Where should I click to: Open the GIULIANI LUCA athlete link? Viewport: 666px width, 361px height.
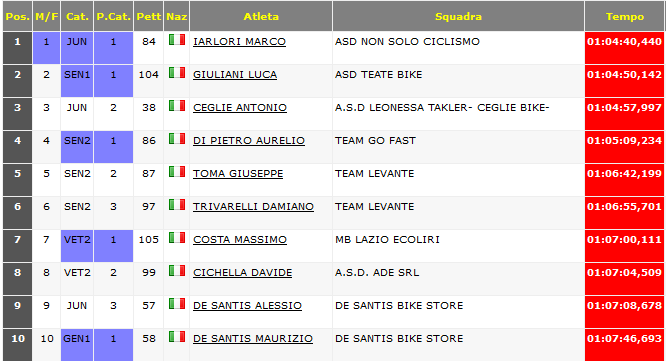pyautogui.click(x=235, y=75)
